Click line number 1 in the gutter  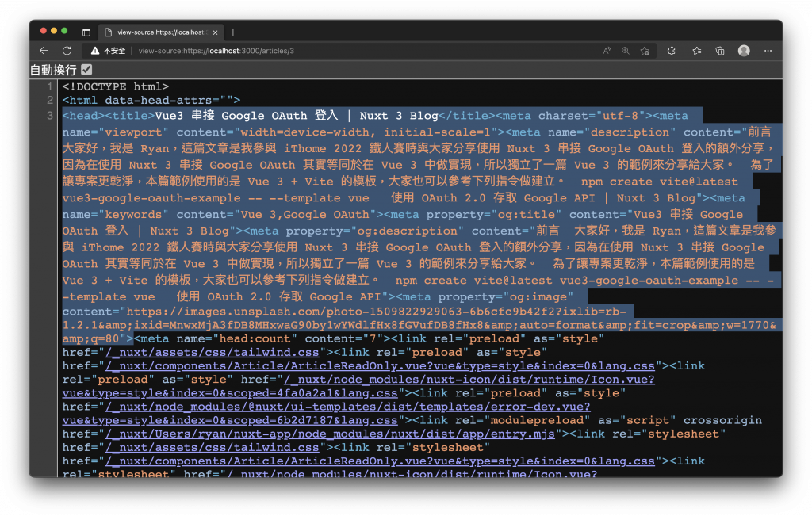pyautogui.click(x=50, y=86)
